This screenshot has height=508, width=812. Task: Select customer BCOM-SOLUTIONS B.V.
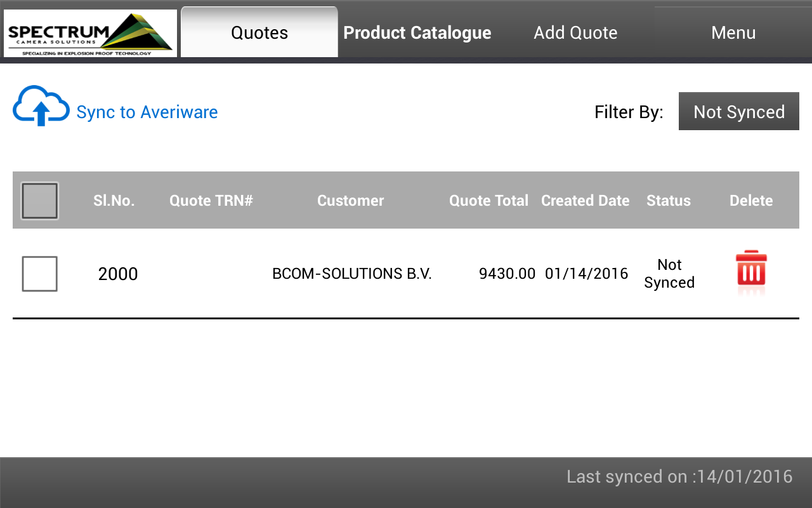(352, 274)
